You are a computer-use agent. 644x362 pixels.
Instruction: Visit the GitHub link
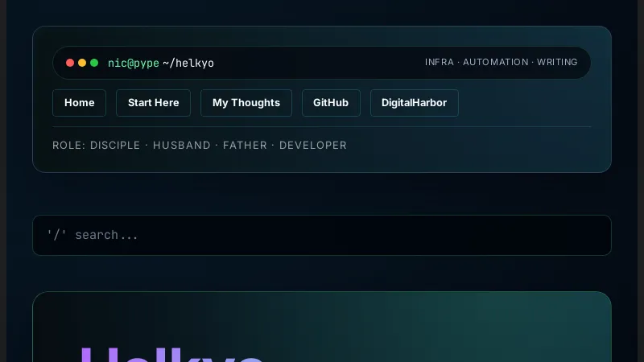(x=330, y=103)
